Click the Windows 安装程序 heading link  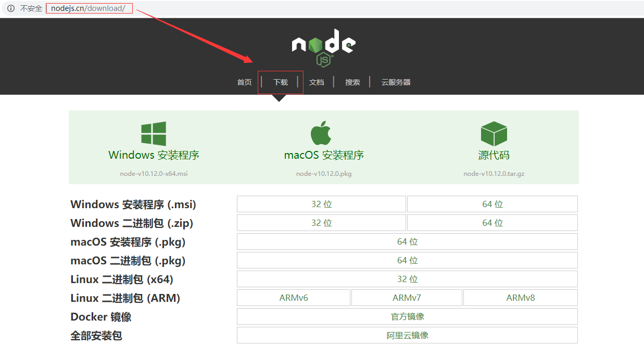pyautogui.click(x=154, y=155)
